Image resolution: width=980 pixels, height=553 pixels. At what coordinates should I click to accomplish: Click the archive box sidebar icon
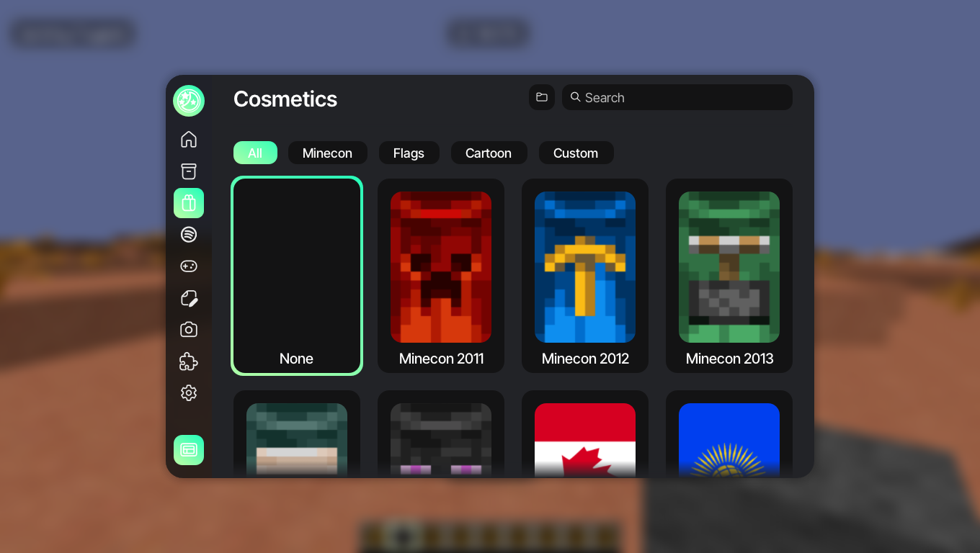pos(189,171)
